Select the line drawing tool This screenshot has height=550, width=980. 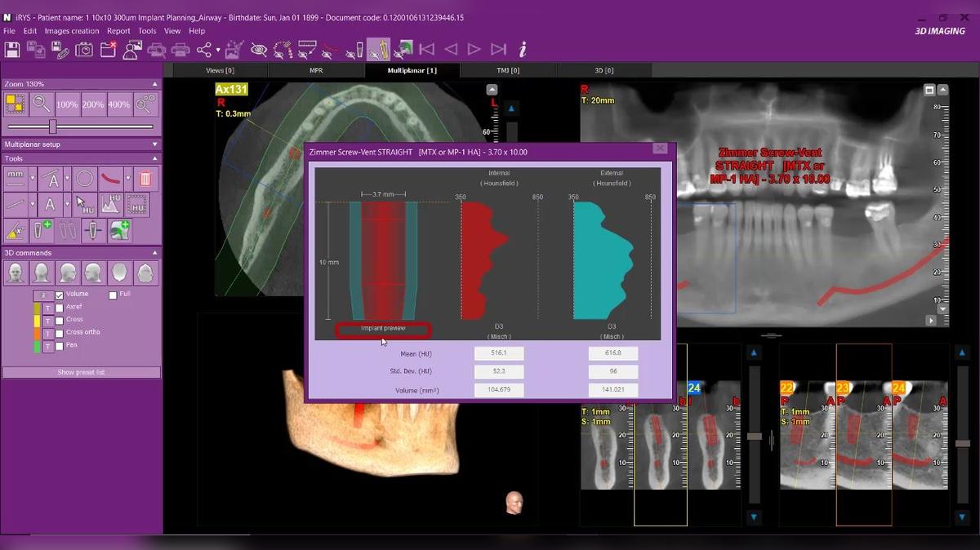tap(15, 204)
